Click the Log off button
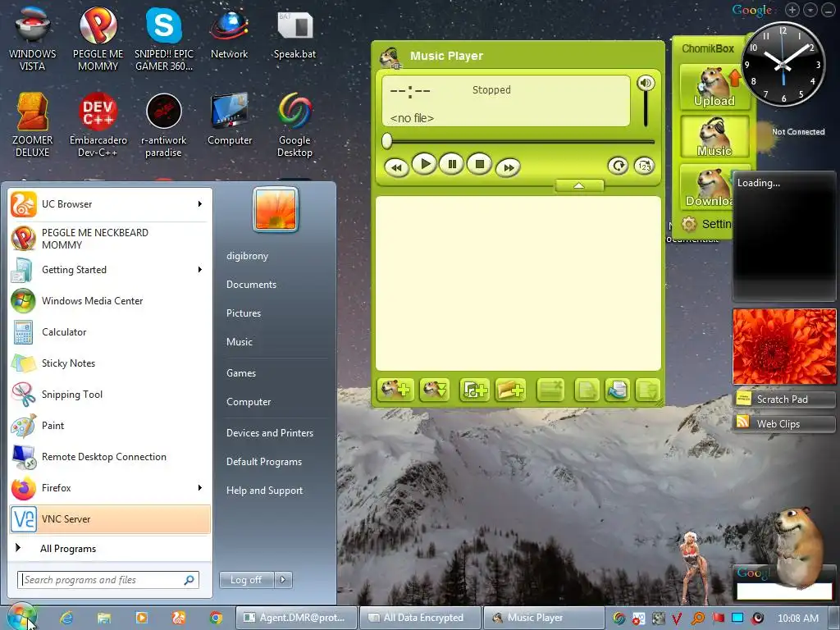 [246, 579]
